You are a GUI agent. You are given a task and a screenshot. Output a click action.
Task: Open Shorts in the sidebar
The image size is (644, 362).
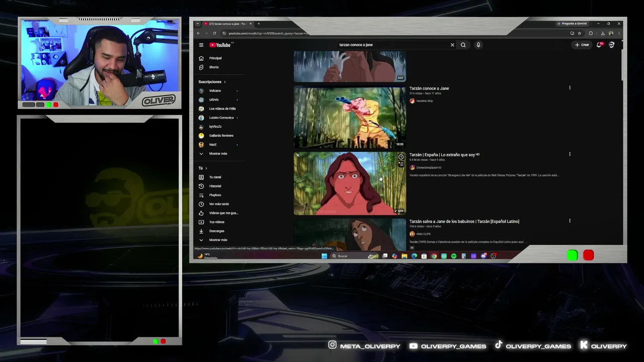(x=220, y=67)
